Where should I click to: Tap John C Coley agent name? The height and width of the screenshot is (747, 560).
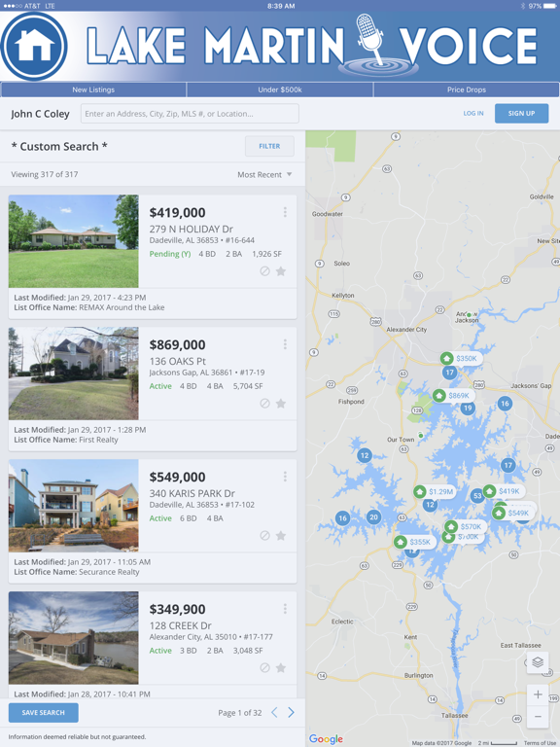[x=41, y=114]
